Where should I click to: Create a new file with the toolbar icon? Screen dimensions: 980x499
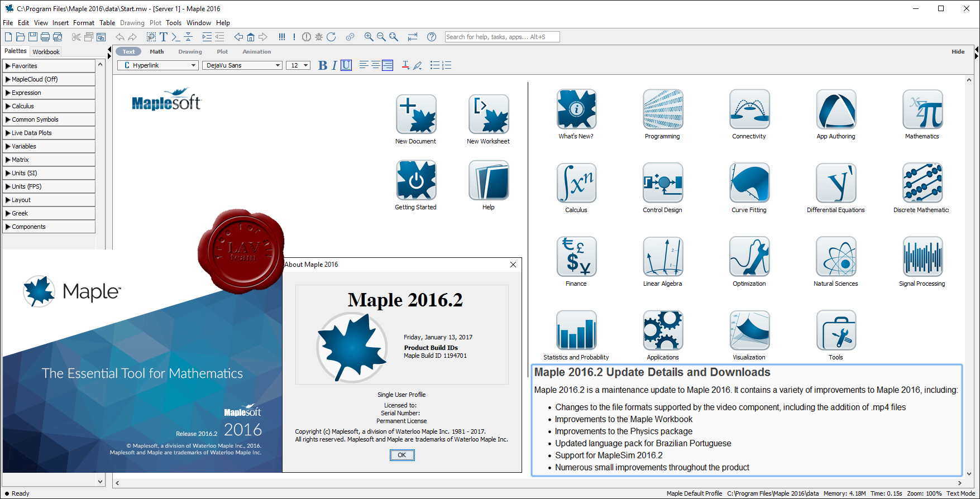[8, 37]
